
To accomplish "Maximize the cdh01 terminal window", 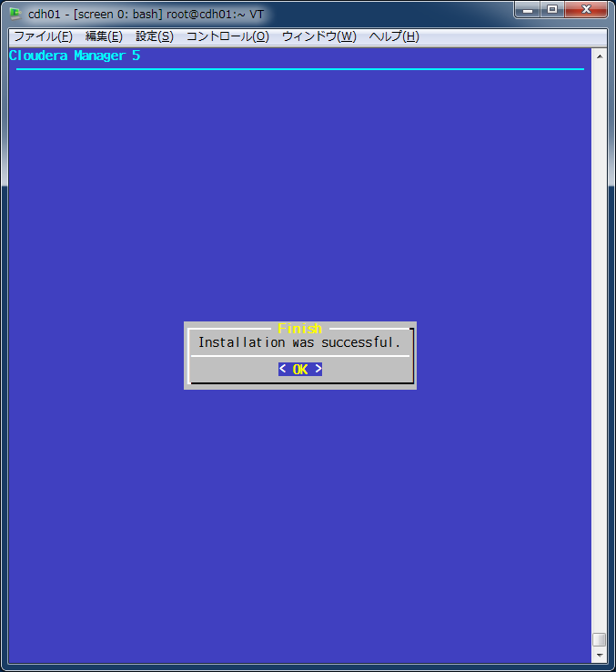I will click(552, 9).
